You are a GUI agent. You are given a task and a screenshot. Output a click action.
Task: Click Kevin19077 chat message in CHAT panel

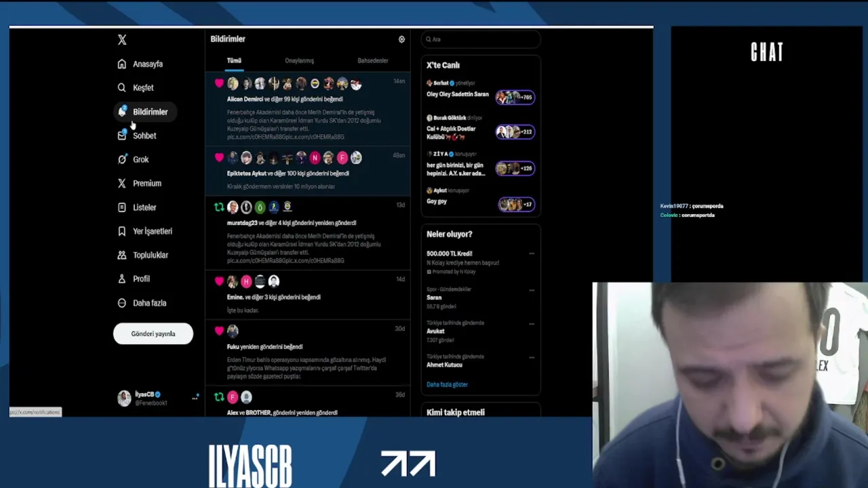click(692, 206)
